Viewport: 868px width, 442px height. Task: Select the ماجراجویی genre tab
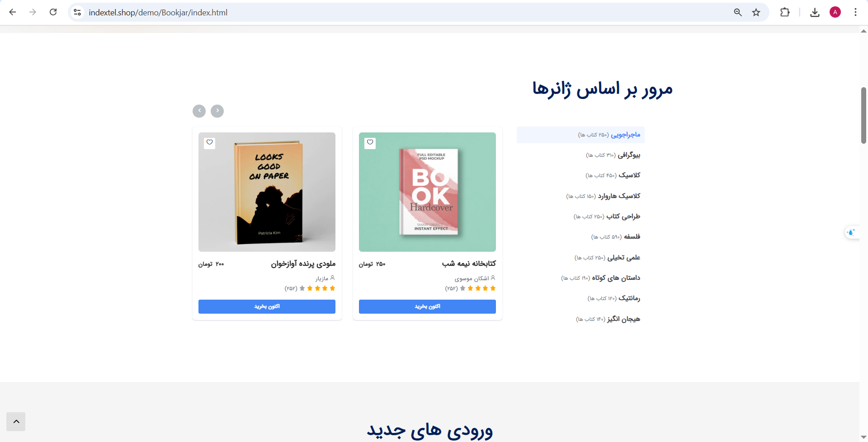pyautogui.click(x=580, y=135)
